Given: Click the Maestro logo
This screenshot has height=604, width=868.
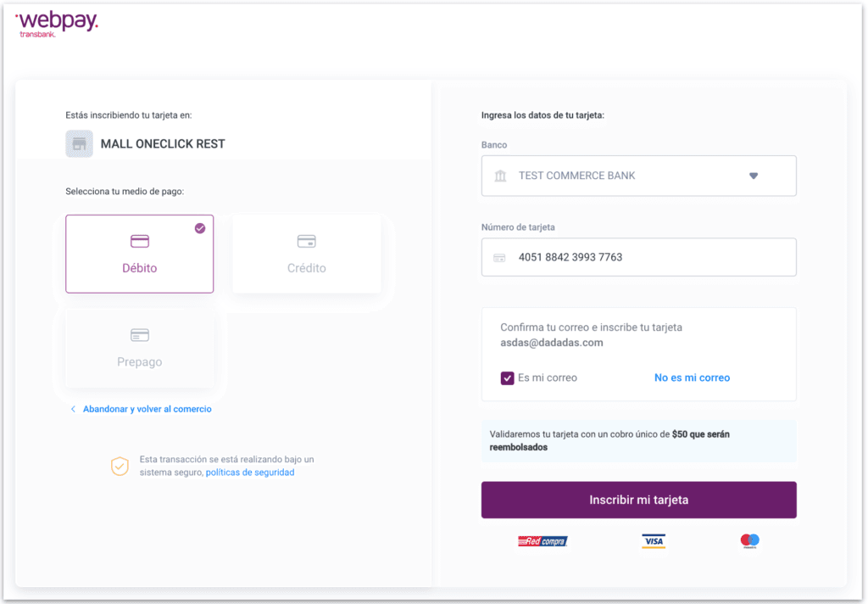Looking at the screenshot, I should click(x=749, y=540).
